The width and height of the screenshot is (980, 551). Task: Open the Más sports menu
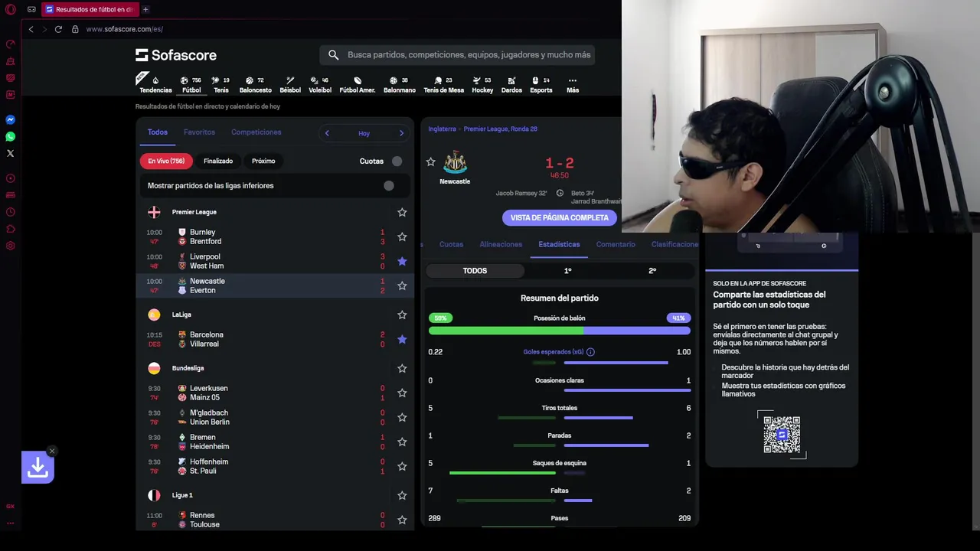573,84
